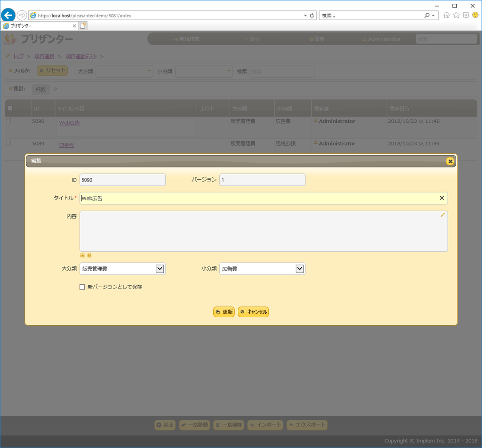The image size is (482, 448).
Task: Open browser settings gear icon
Action: tap(466, 15)
